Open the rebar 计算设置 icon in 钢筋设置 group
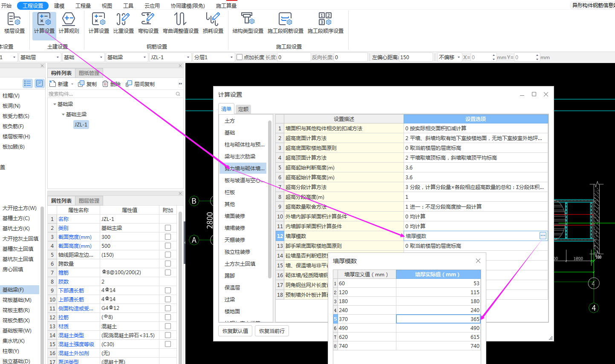This screenshot has height=364, width=615. pos(99,23)
